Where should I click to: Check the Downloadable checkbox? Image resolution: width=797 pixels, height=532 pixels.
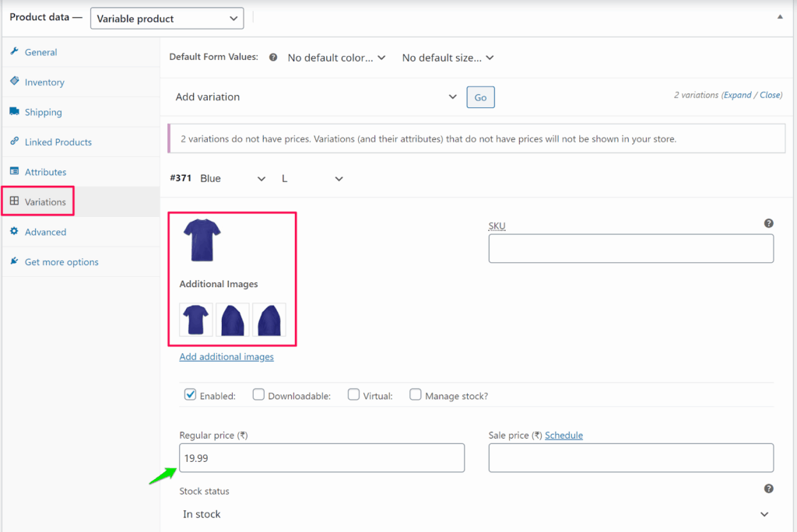[259, 394]
